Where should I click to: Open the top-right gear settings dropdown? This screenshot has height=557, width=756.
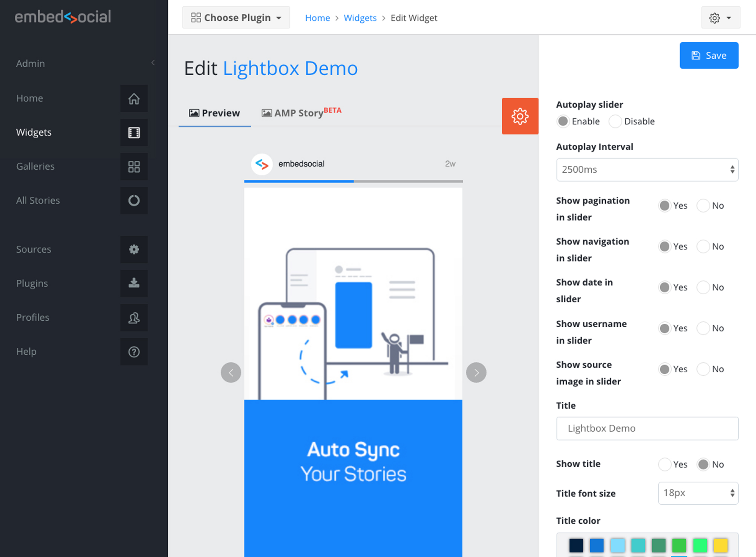(x=721, y=17)
